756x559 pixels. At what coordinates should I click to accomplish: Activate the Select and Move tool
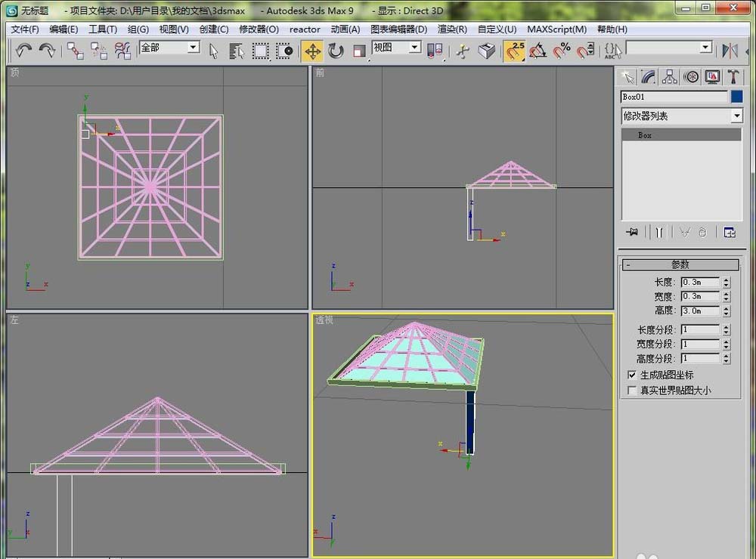pyautogui.click(x=311, y=51)
